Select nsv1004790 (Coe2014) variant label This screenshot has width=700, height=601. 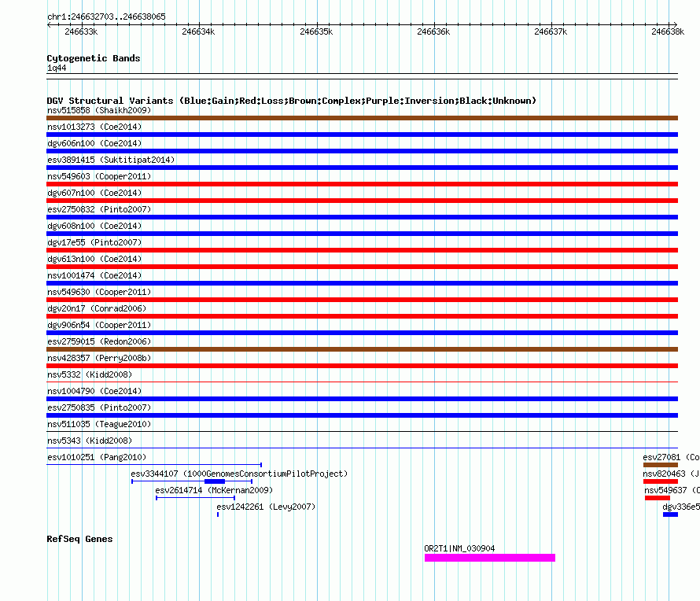94,391
